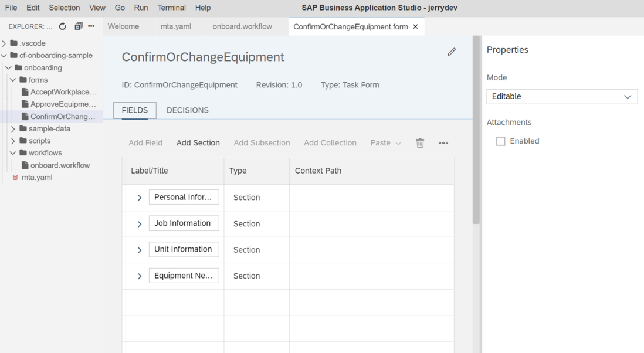Collapse the workflows folder
Screen dimensions: 644x353
tap(13, 152)
